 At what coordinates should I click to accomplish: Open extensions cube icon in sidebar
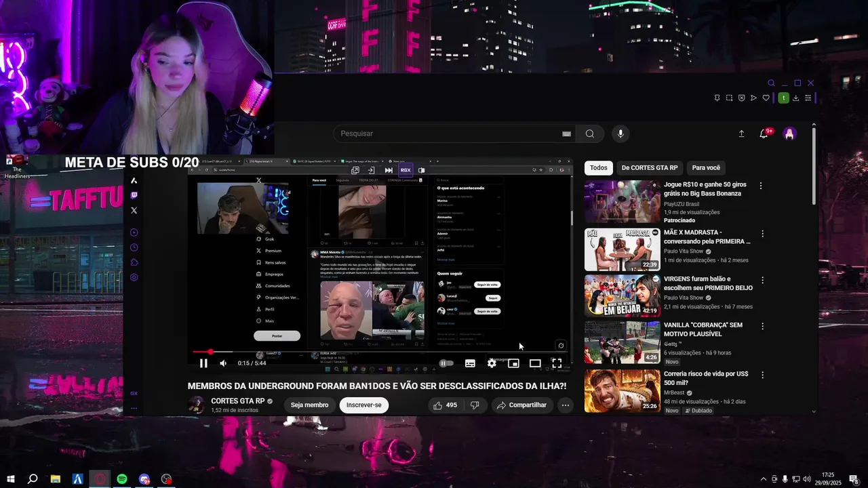(x=134, y=262)
